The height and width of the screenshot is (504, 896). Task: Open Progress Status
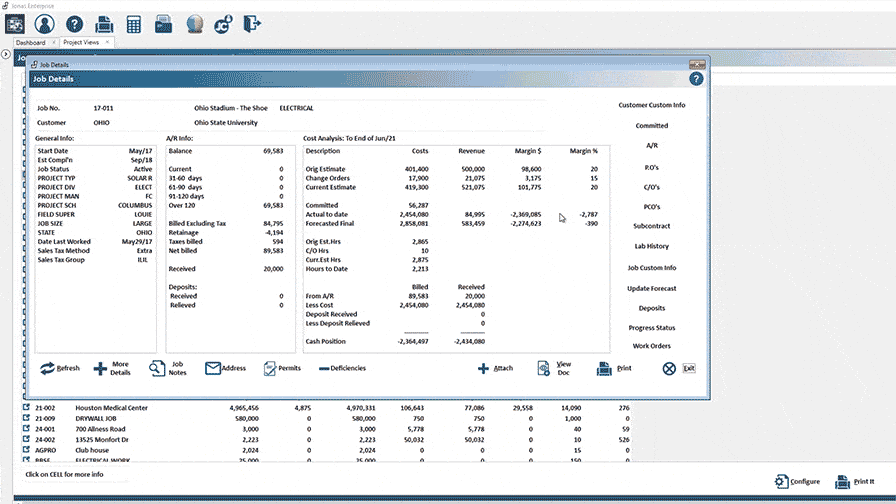[x=651, y=328]
